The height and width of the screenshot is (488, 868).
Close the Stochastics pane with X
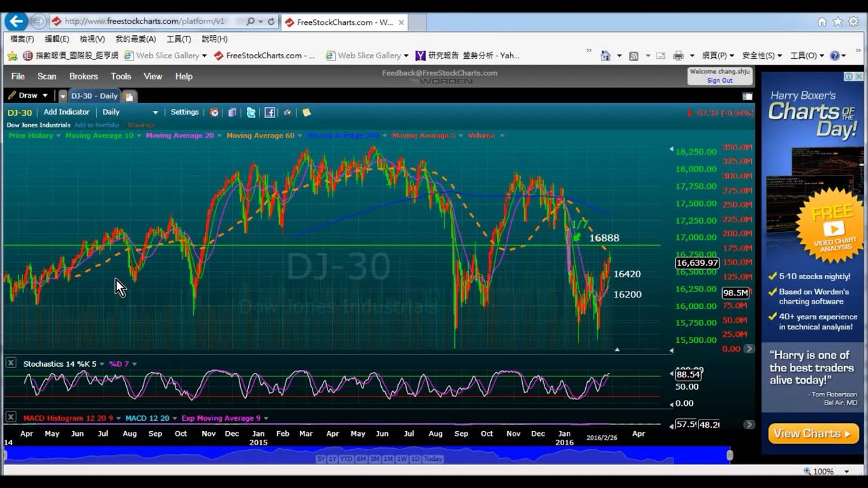[11, 363]
